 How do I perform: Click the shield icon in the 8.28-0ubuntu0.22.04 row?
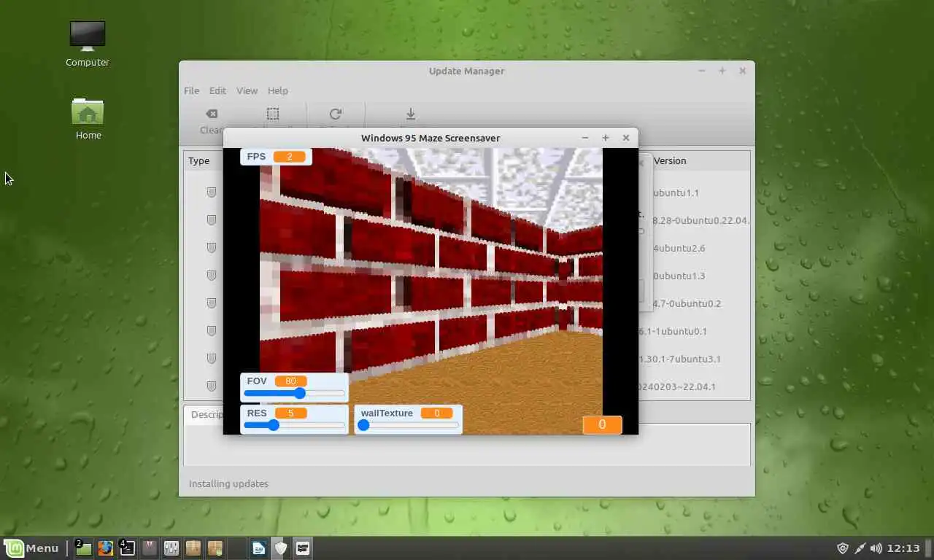coord(212,220)
